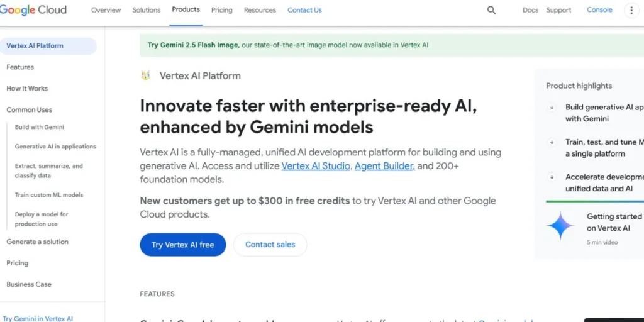Follow the Agent Builder link
Screen dimensions: 644x322
384,166
